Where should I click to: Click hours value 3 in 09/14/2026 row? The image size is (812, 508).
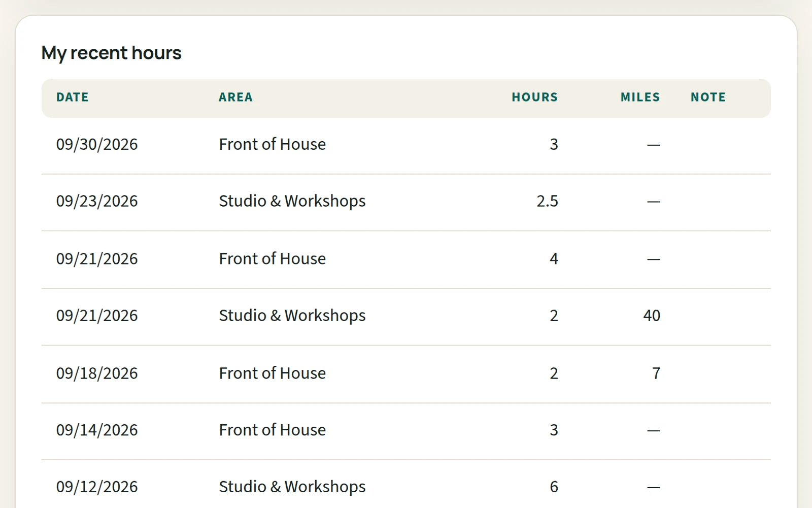554,430
